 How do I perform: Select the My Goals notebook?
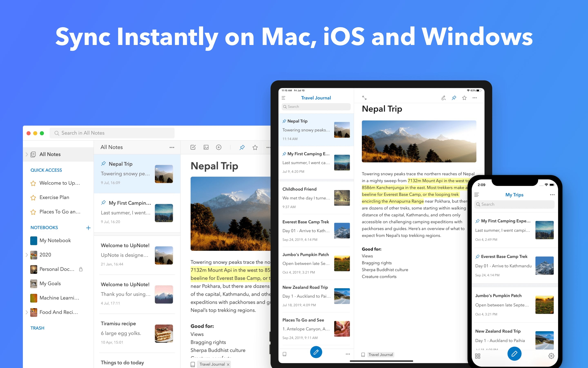pyautogui.click(x=58, y=284)
